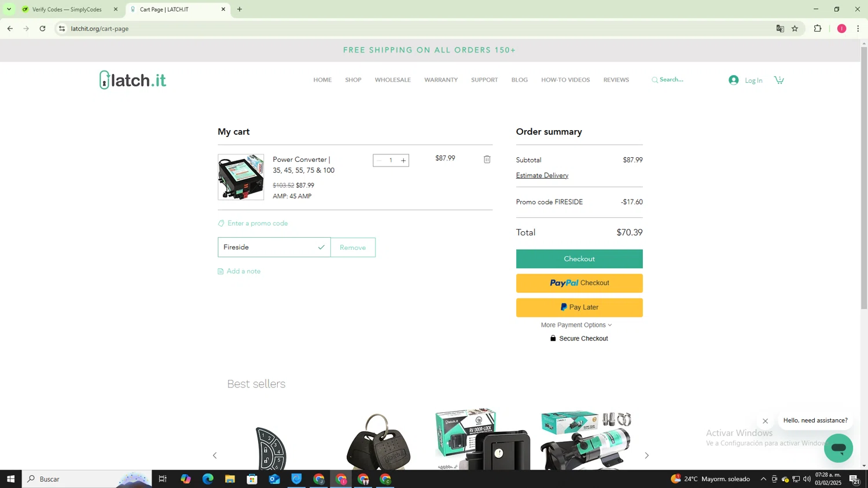Viewport: 868px width, 488px height.
Task: Open the key fob best seller thumbnail
Action: point(378,441)
